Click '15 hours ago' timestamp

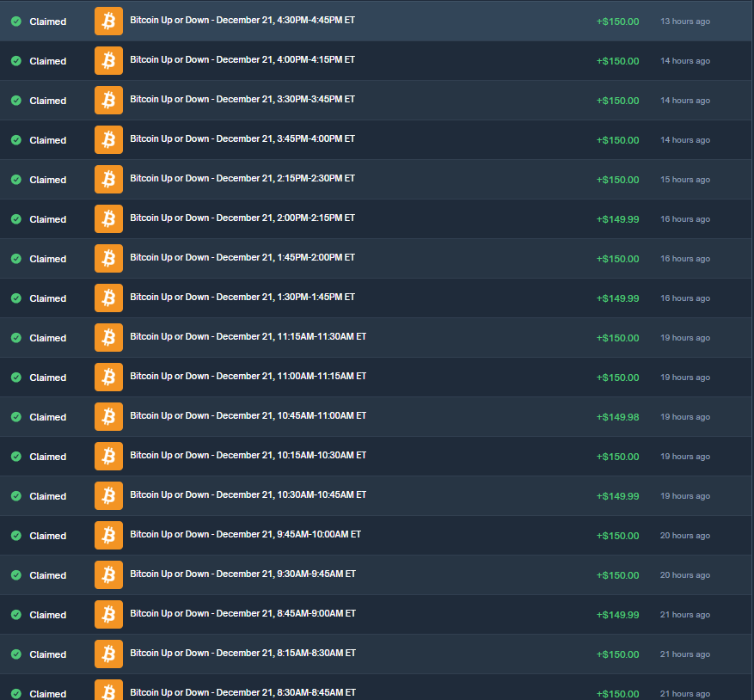pyautogui.click(x=685, y=180)
